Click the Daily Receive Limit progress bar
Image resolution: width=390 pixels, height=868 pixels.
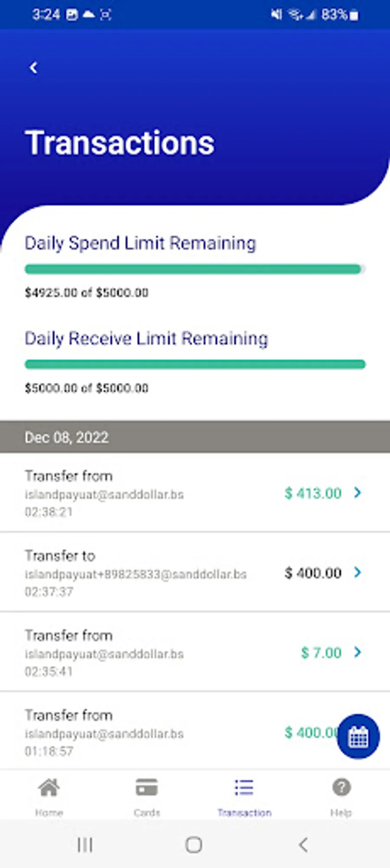coord(195,364)
